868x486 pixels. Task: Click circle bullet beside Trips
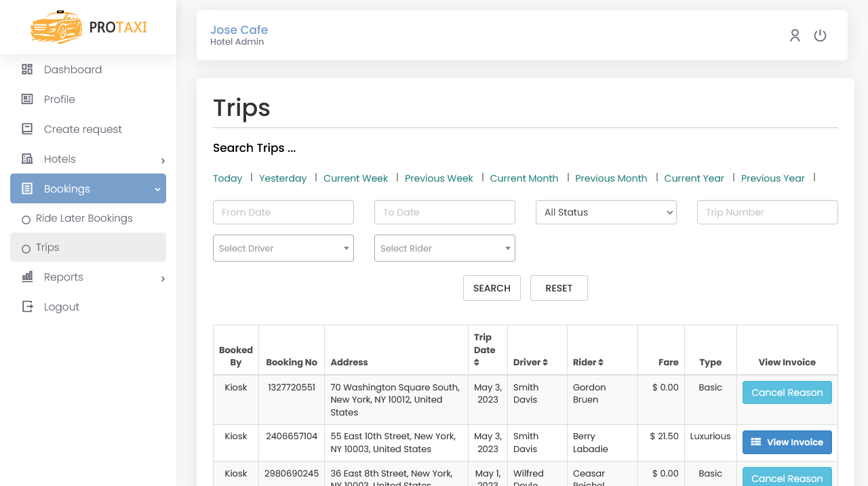26,249
